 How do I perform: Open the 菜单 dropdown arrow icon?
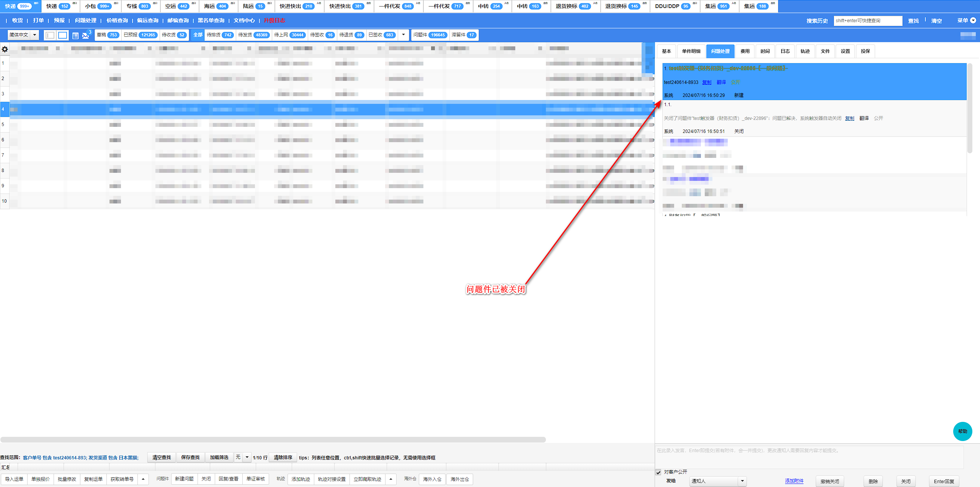[x=973, y=21]
